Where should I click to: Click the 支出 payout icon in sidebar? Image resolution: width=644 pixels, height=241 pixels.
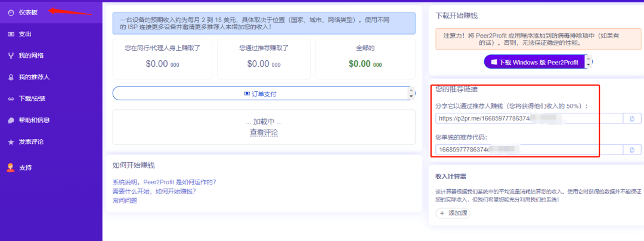(x=11, y=34)
